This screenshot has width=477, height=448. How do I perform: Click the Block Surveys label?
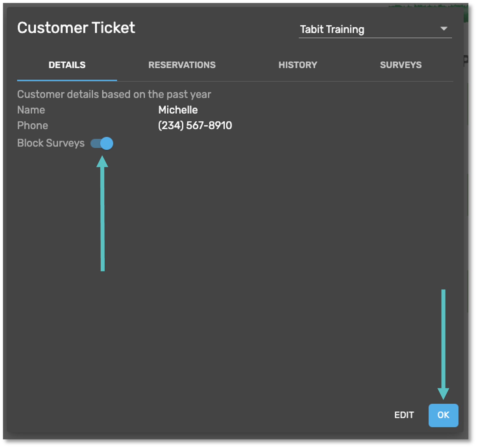[x=50, y=143]
